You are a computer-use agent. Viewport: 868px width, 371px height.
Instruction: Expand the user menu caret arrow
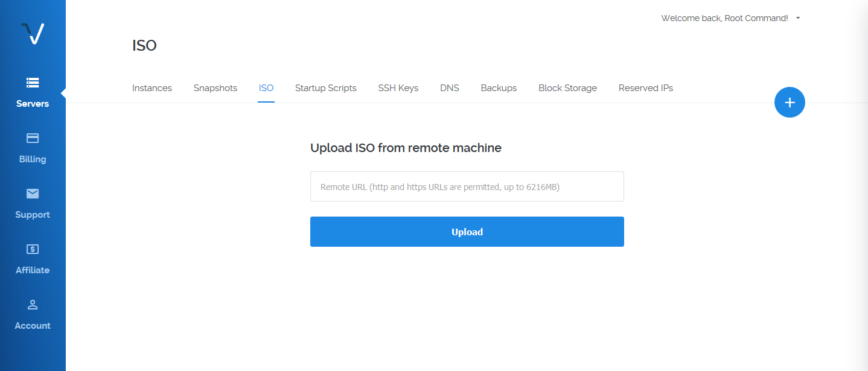click(798, 18)
